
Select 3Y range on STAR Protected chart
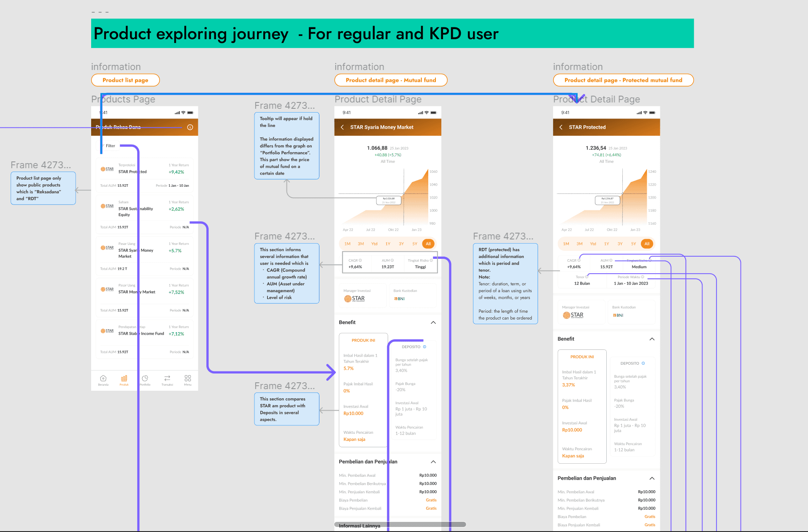[620, 244]
